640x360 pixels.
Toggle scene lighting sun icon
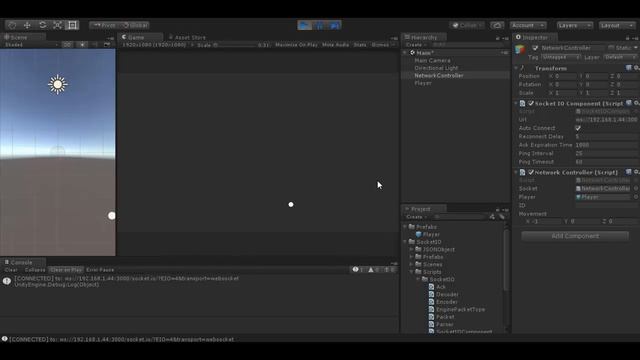(x=82, y=45)
